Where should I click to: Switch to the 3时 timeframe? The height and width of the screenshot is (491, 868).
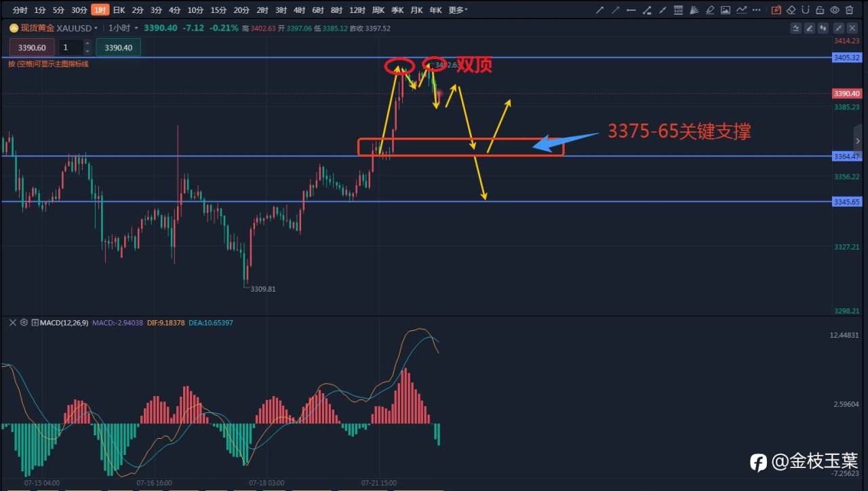point(281,10)
